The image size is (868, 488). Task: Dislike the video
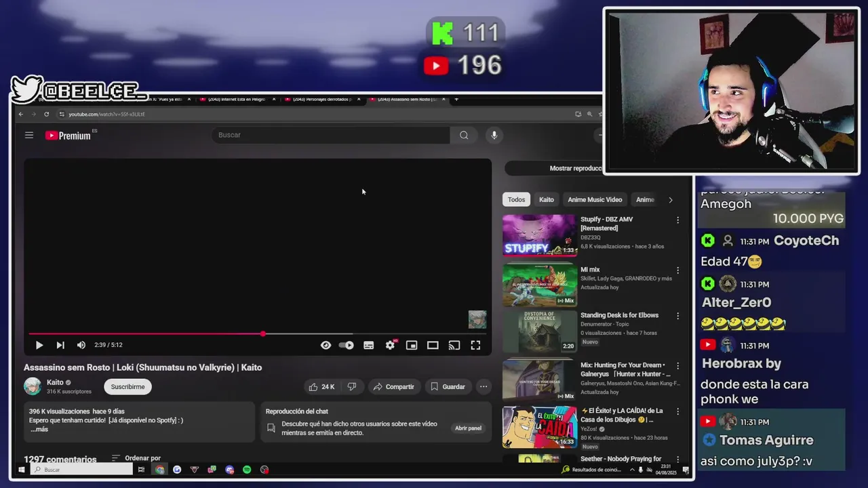pos(352,386)
